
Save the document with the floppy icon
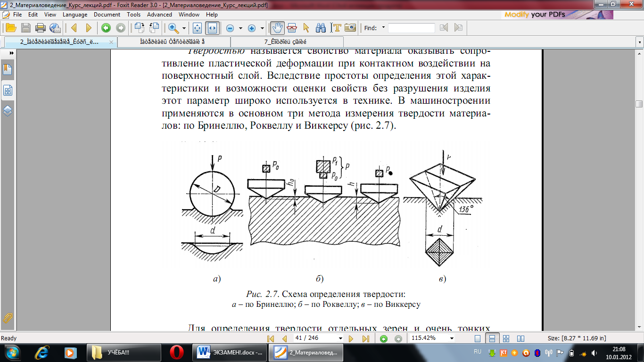point(26,28)
